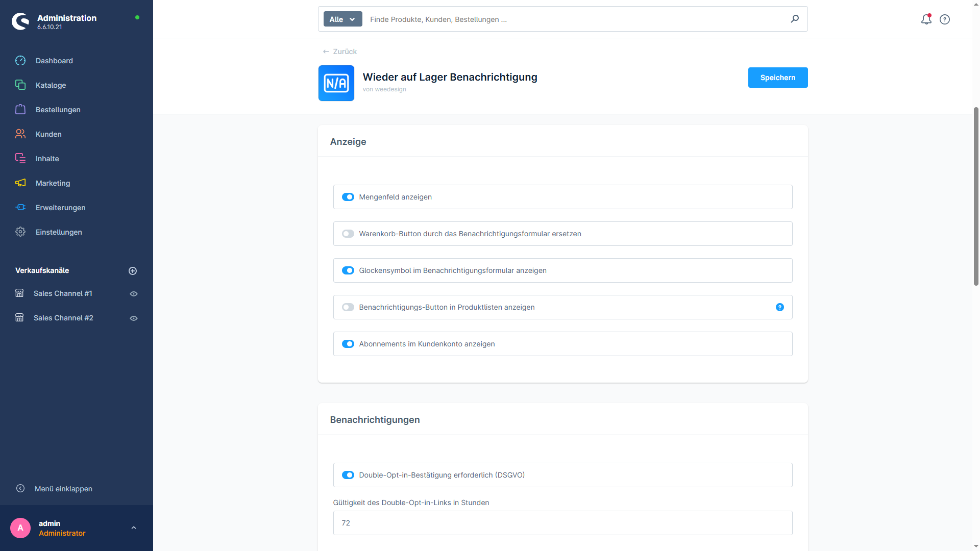The width and height of the screenshot is (980, 551).
Task: Open the Dashboard gauge icon
Action: click(20, 61)
